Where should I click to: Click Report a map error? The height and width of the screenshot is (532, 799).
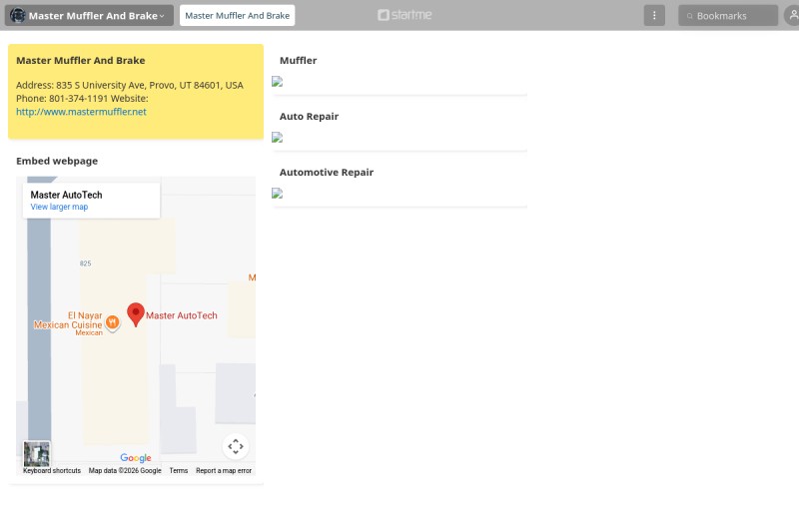224,471
